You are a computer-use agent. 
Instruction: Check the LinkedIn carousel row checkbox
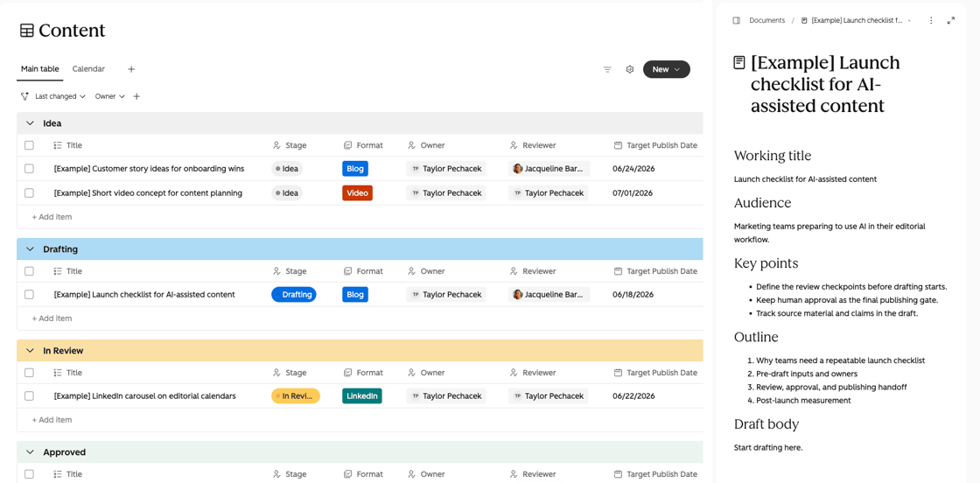30,395
